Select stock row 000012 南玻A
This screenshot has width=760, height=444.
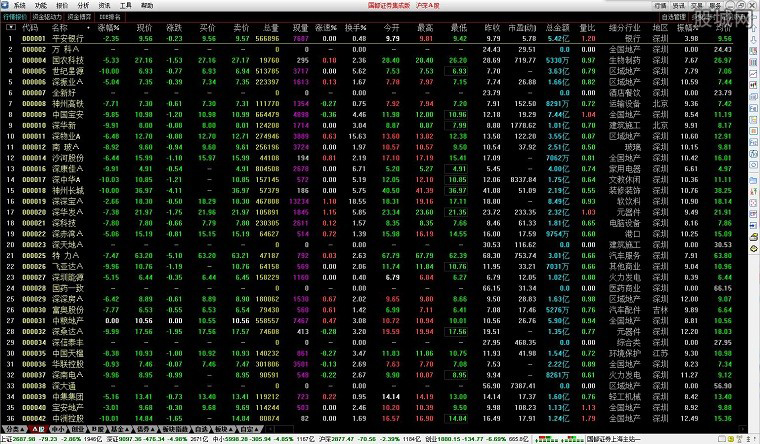pyautogui.click(x=368, y=147)
